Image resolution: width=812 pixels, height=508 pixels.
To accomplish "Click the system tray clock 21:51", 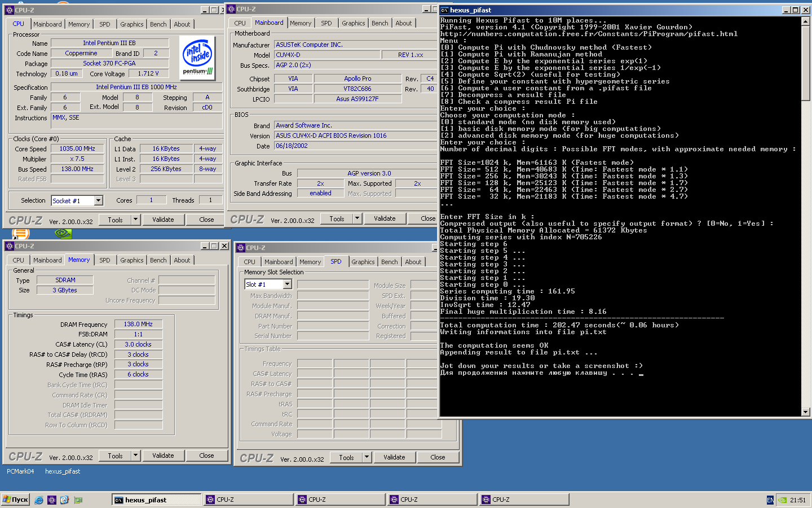I will pos(798,500).
